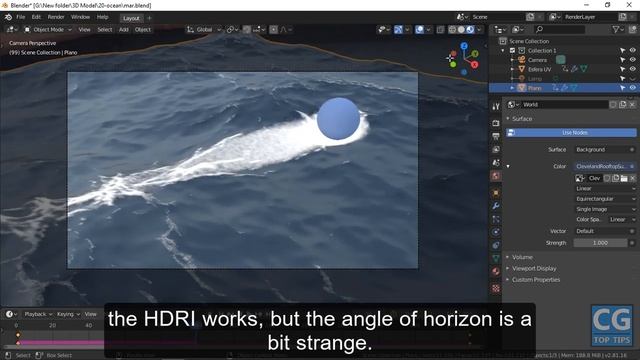Open the Window menu
Screen dimensions: 640x360
tap(80, 17)
